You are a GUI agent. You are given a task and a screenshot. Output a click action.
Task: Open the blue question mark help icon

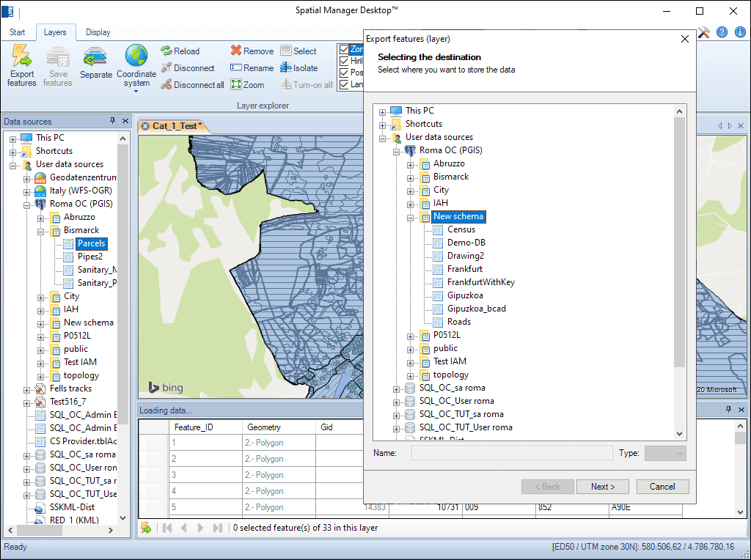[722, 32]
